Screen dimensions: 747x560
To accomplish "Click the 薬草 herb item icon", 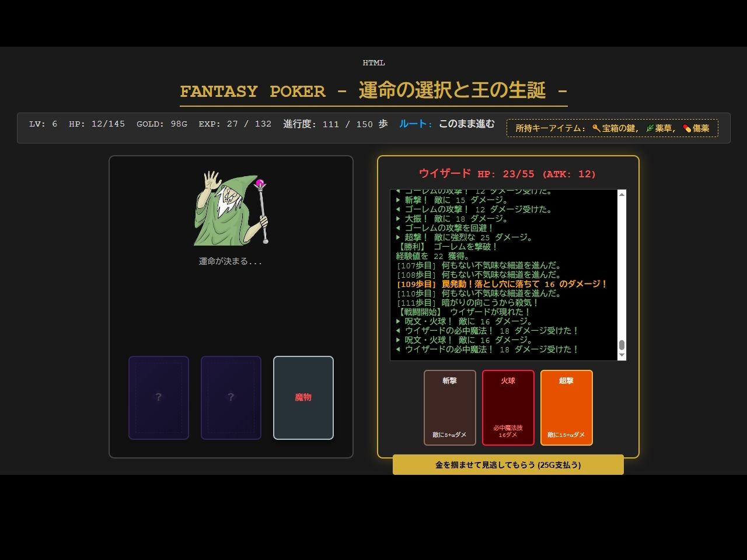I will pos(650,128).
